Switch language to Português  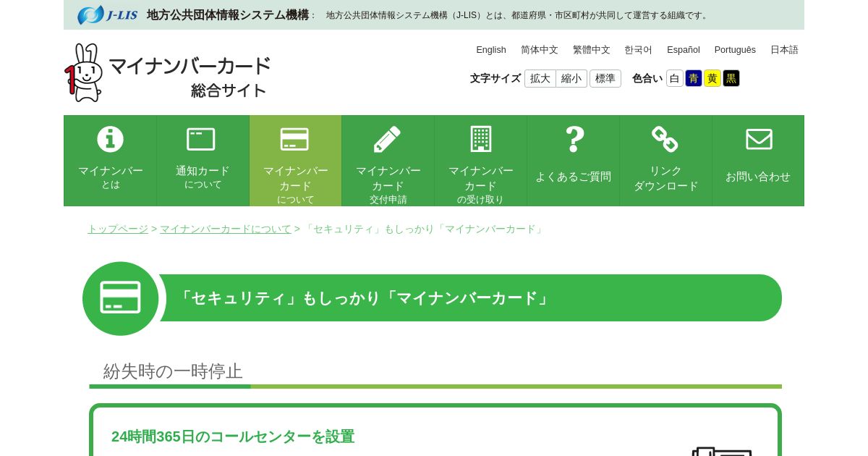[735, 50]
